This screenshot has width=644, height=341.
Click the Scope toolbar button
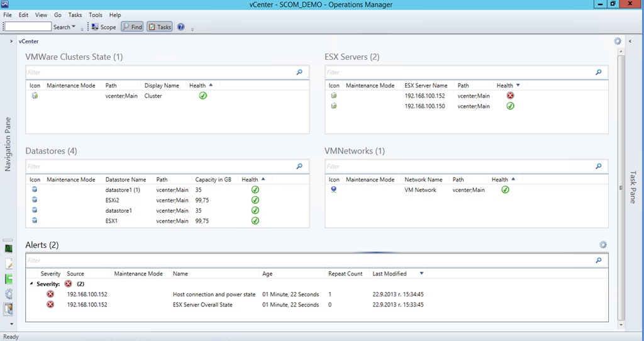104,27
